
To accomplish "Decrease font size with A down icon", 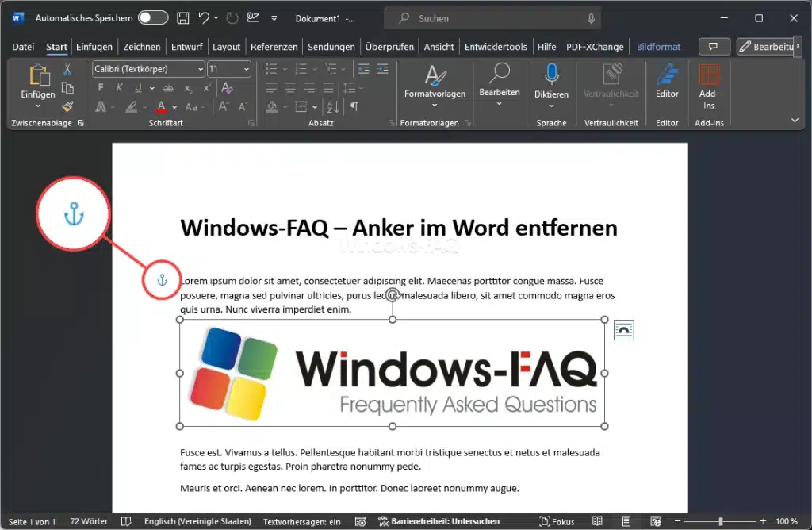I will tap(243, 107).
